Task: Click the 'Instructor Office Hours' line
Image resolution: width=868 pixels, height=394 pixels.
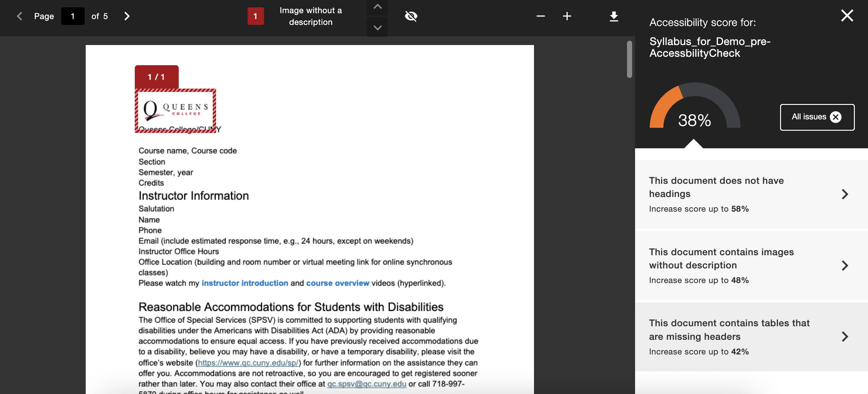Action: (x=179, y=252)
